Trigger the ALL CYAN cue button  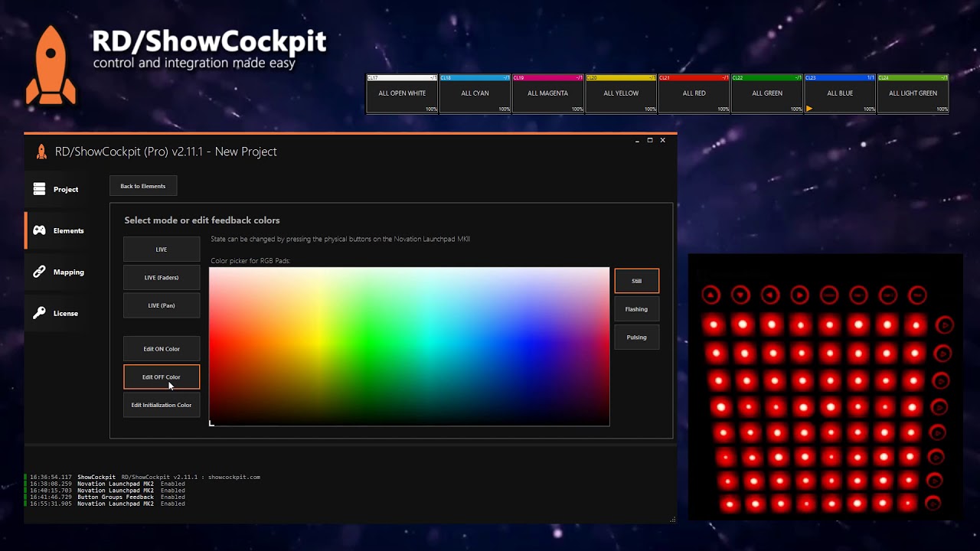(475, 93)
